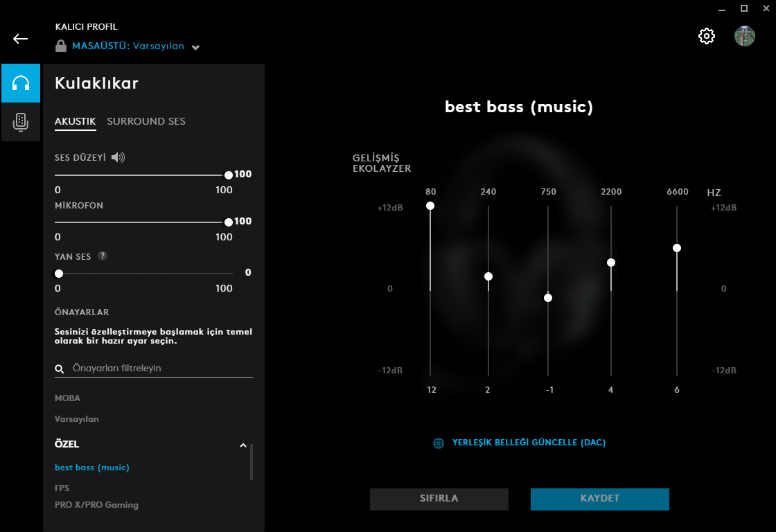776x532 pixels.
Task: Switch to the SURROUND SES tab
Action: (146, 121)
